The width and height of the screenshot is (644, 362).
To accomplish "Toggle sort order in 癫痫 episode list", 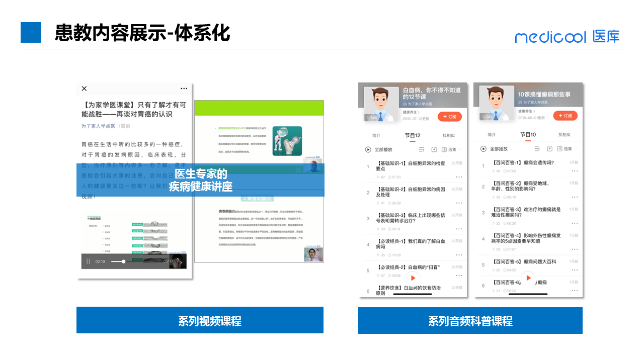I will click(537, 149).
